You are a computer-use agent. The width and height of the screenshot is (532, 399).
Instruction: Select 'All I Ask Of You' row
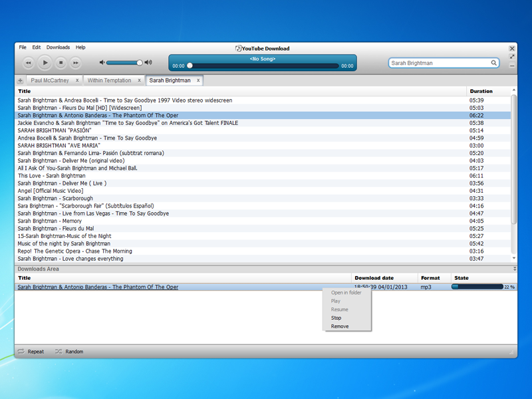tap(263, 168)
